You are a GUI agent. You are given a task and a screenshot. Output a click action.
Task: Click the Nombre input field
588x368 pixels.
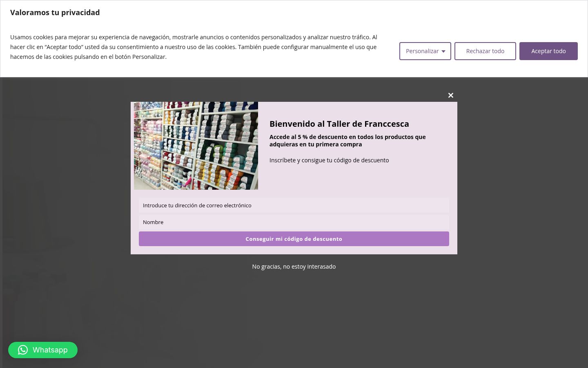(x=294, y=222)
